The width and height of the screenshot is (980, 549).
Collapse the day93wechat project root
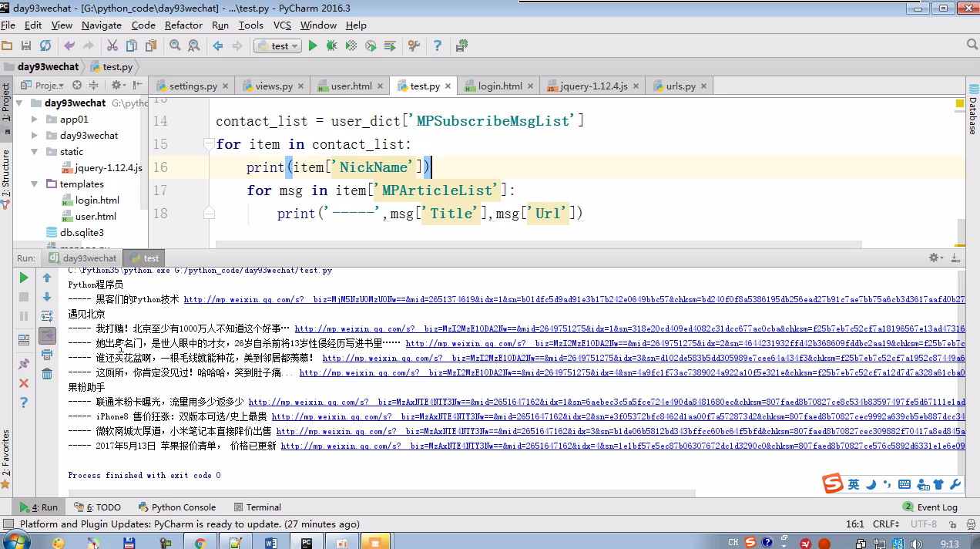tap(19, 103)
